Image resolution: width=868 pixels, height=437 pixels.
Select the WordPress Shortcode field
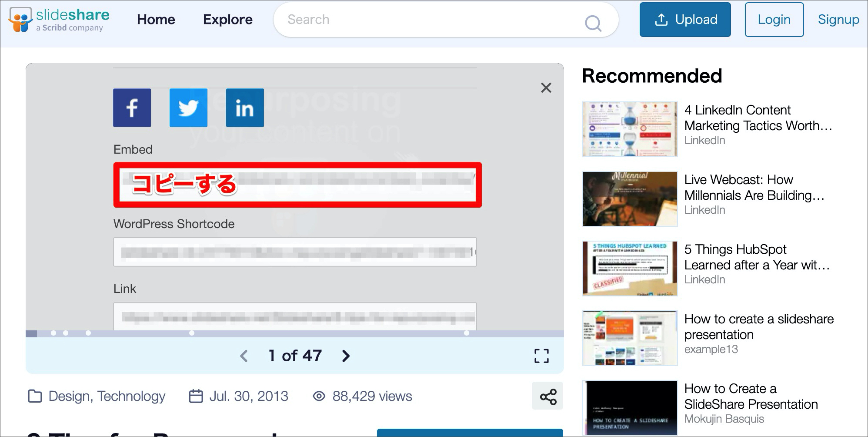[x=295, y=252]
